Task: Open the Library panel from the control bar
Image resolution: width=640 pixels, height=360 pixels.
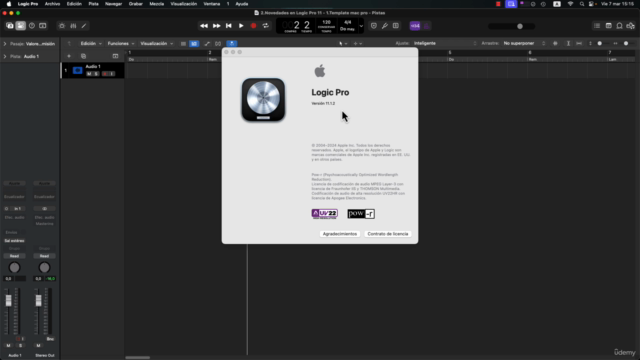Action: click(x=9, y=26)
